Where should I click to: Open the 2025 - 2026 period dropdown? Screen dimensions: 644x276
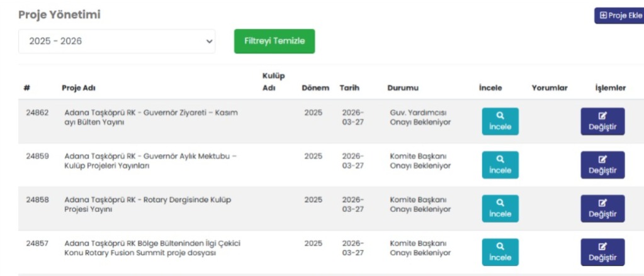point(116,41)
